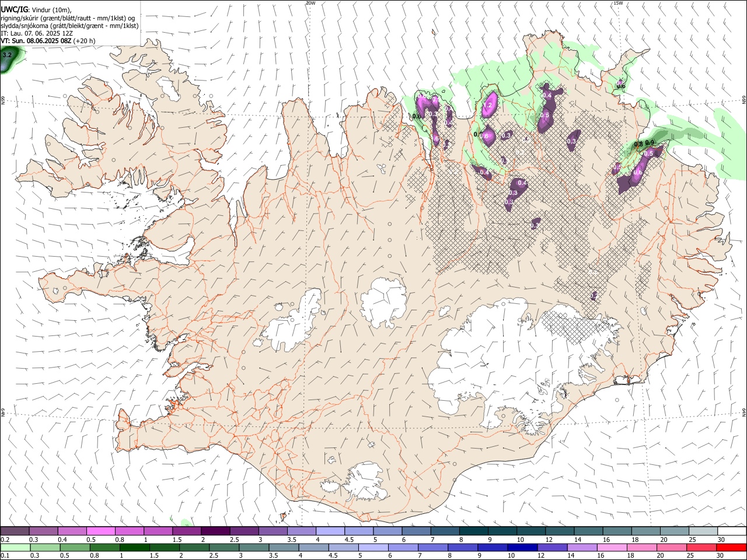Screen dimensions: 747x560
Task: Select the pale lavender 4 snow legend swatch
Action: coord(330,531)
